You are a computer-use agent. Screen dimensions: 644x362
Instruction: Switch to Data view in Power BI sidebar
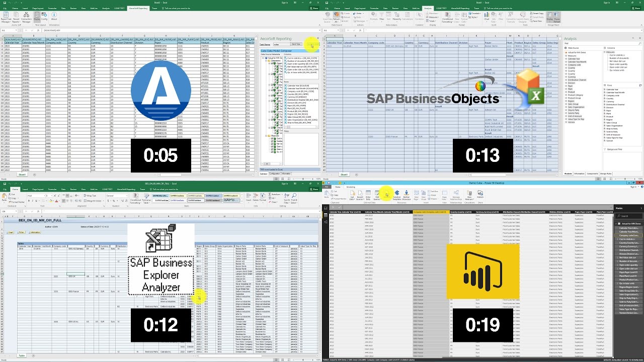326,215
